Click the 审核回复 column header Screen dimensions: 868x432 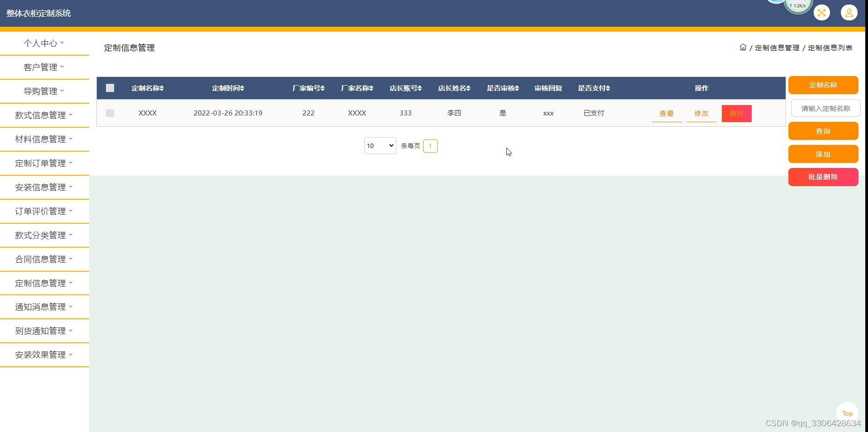click(x=548, y=88)
